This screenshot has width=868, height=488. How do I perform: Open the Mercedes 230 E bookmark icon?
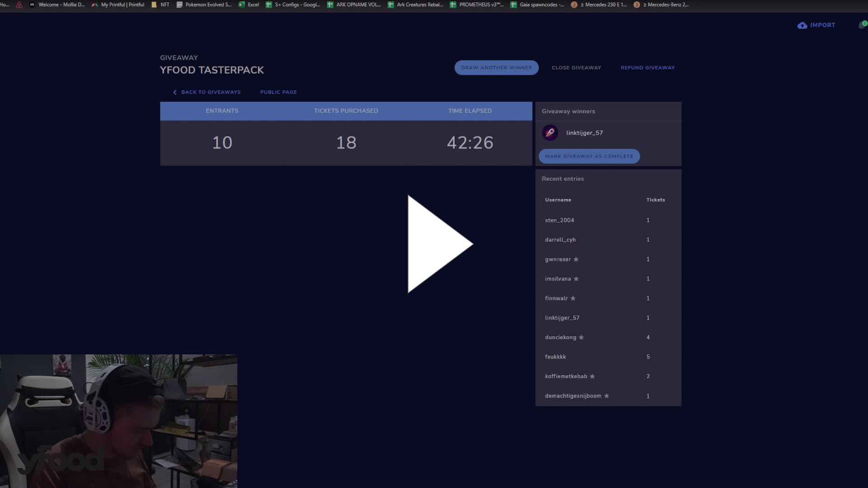point(573,5)
